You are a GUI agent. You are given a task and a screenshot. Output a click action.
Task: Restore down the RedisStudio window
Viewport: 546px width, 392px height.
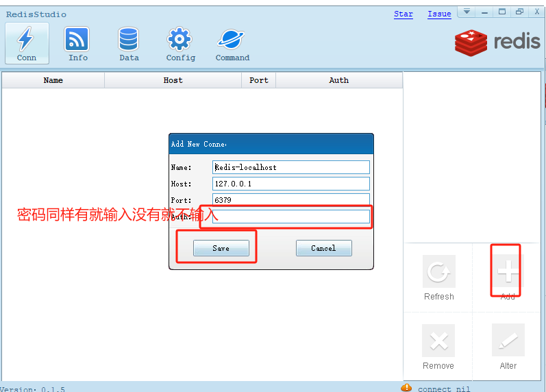pyautogui.click(x=519, y=12)
